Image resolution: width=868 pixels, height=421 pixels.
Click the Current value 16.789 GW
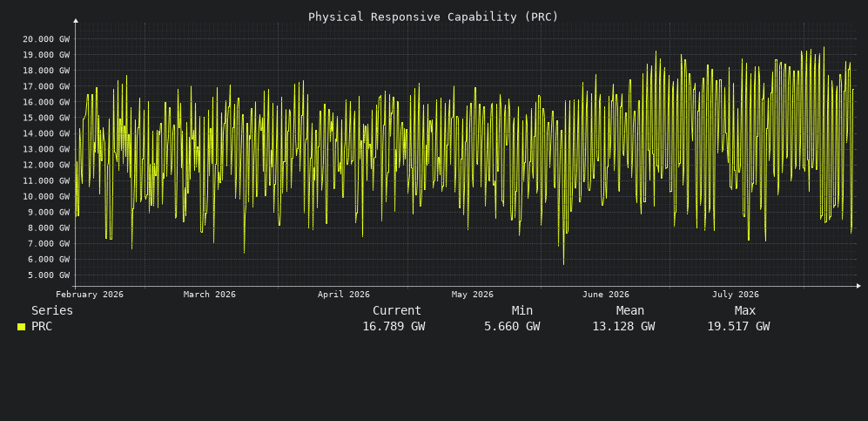tap(394, 326)
